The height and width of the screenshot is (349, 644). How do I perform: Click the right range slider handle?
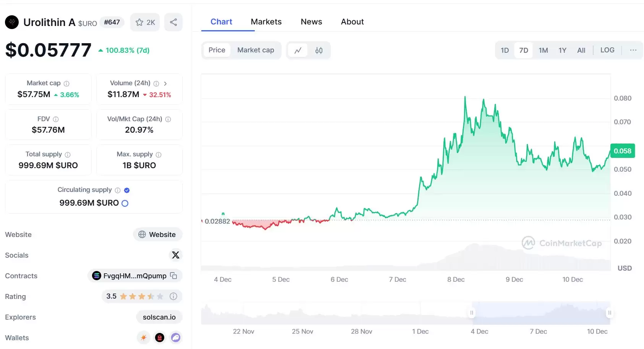click(610, 313)
